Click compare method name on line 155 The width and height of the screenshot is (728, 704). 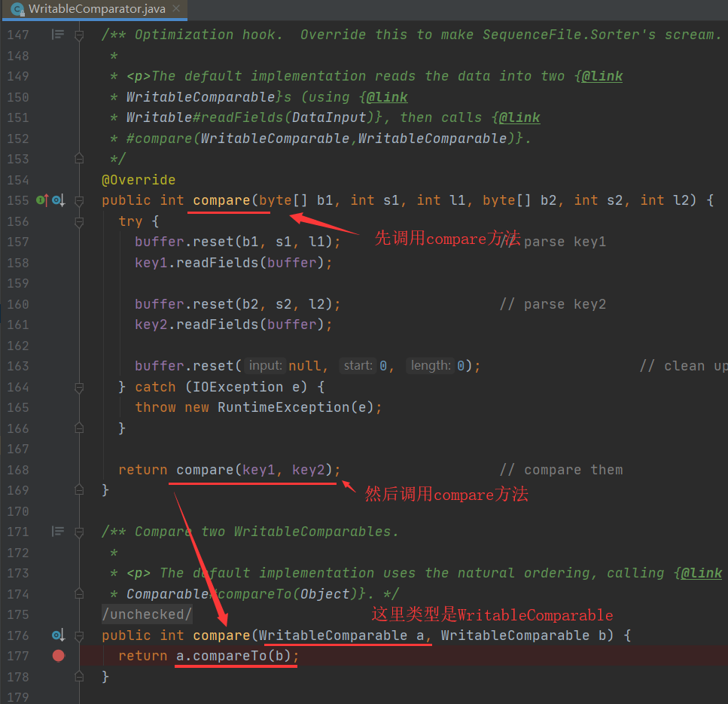click(221, 200)
